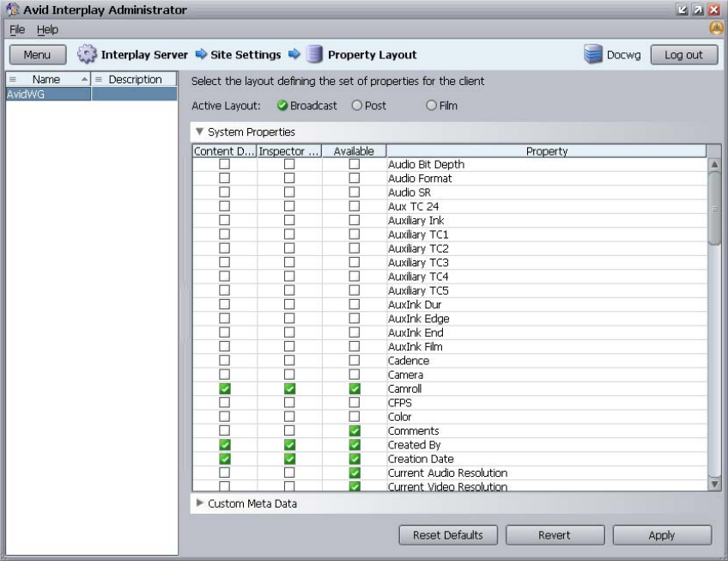Select the AuxInk Edge property text
This screenshot has height=561, width=728.
(419, 319)
